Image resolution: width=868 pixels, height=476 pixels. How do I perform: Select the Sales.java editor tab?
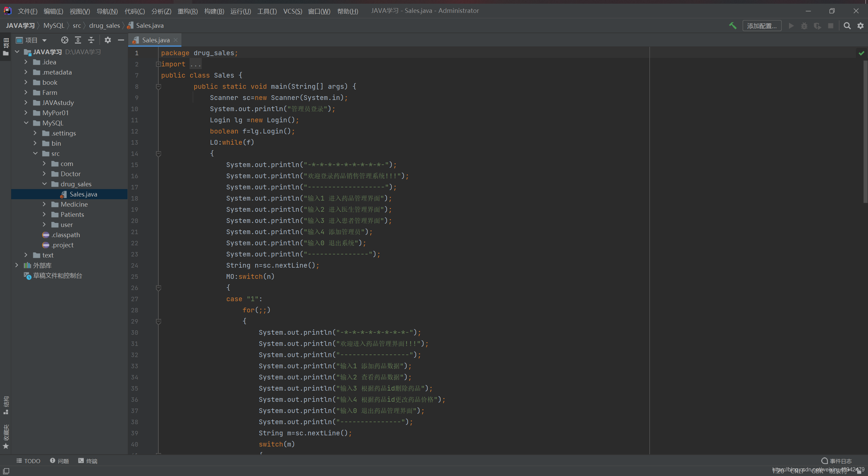[x=156, y=40]
